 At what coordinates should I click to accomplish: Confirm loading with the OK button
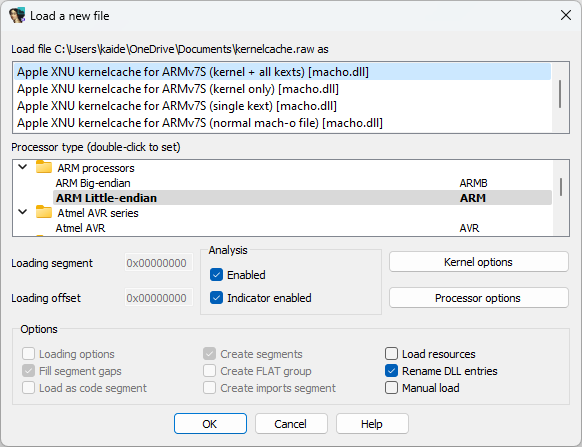tap(210, 424)
